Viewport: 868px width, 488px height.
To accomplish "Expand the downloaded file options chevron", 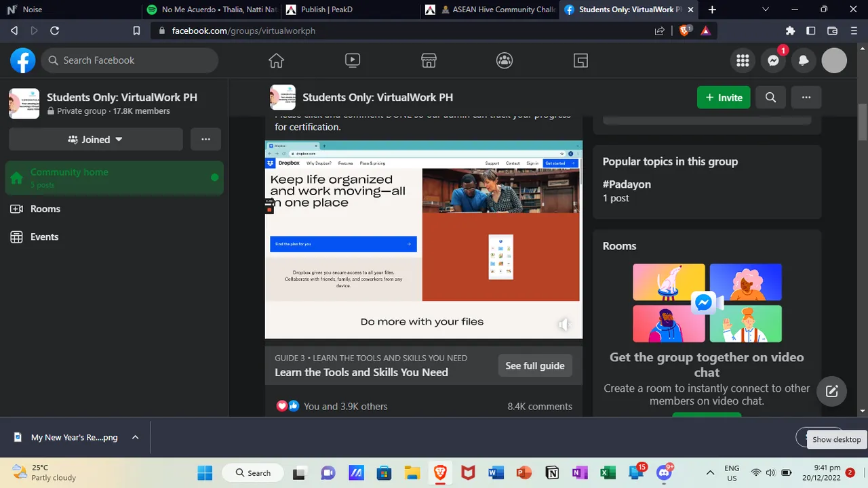I will pyautogui.click(x=135, y=437).
